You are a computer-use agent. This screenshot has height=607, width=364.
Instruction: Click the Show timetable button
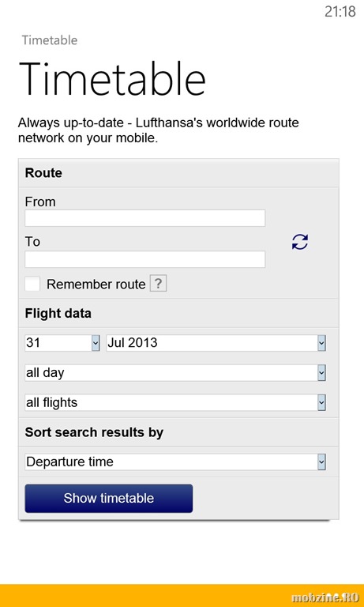(109, 498)
